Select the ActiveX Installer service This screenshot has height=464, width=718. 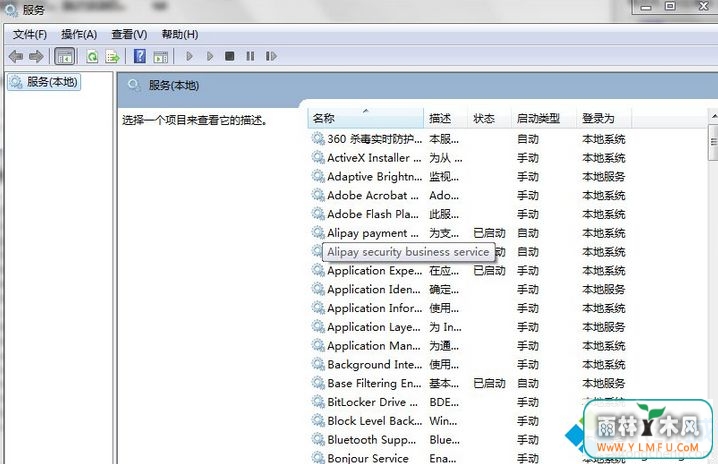(x=469, y=158)
